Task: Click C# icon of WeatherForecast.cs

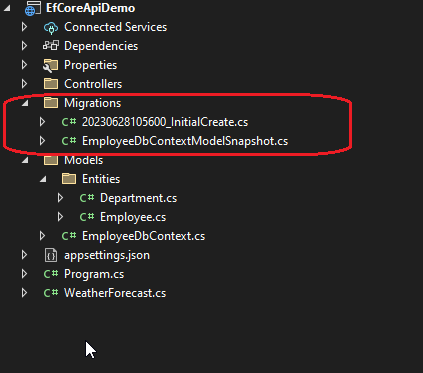Action: 51,293
